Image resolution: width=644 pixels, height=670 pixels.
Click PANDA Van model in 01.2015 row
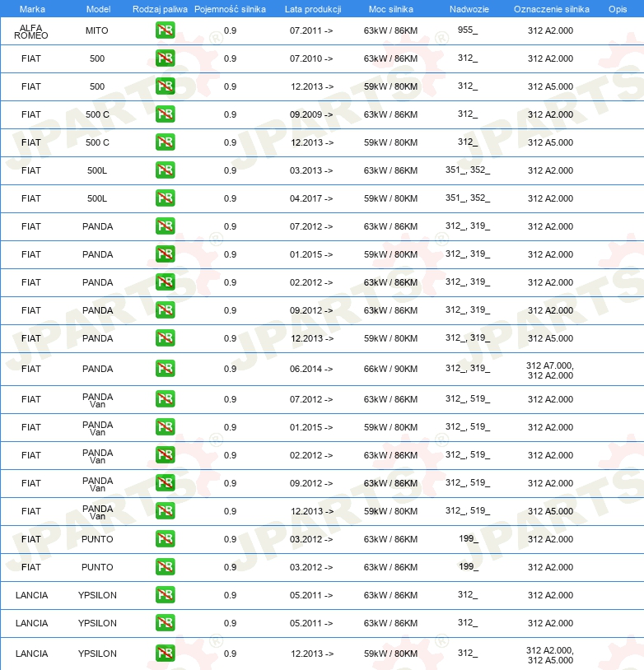coord(97,429)
